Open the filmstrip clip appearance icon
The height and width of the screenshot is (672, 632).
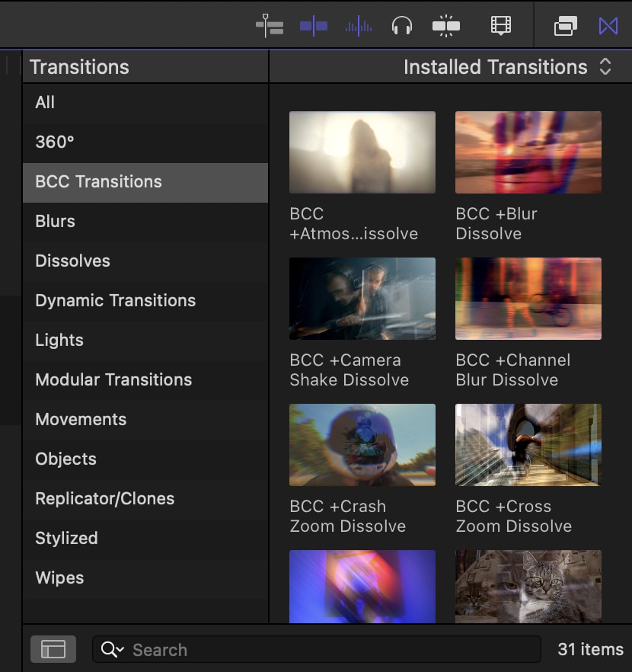500,26
